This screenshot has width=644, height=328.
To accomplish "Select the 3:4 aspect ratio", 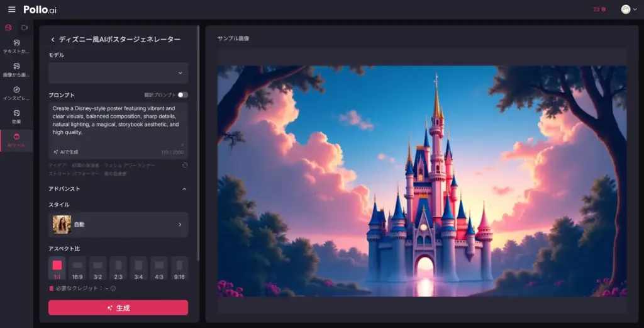I will tap(138, 268).
